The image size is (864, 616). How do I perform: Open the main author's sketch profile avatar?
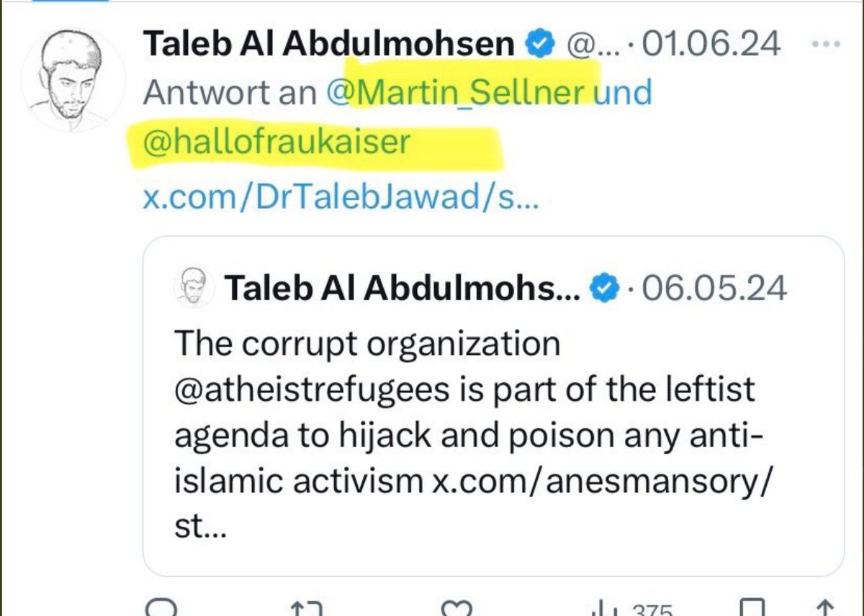click(73, 80)
